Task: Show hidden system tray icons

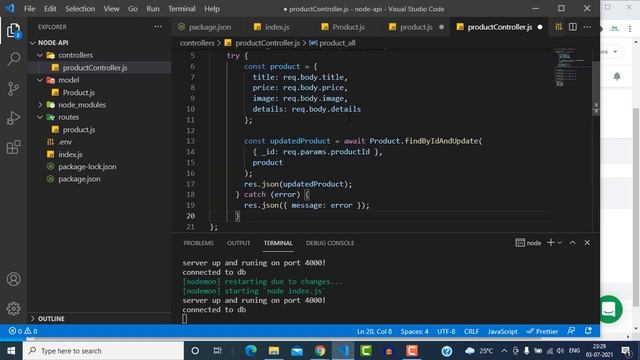Action: coord(504,351)
